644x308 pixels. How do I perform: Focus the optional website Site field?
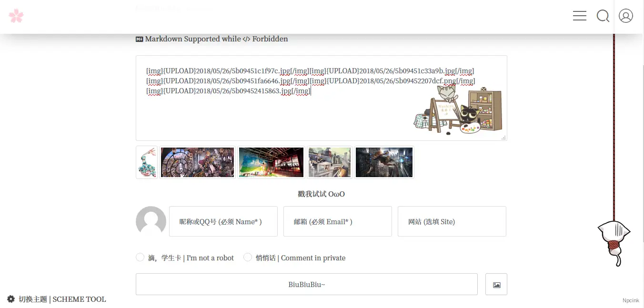point(452,221)
